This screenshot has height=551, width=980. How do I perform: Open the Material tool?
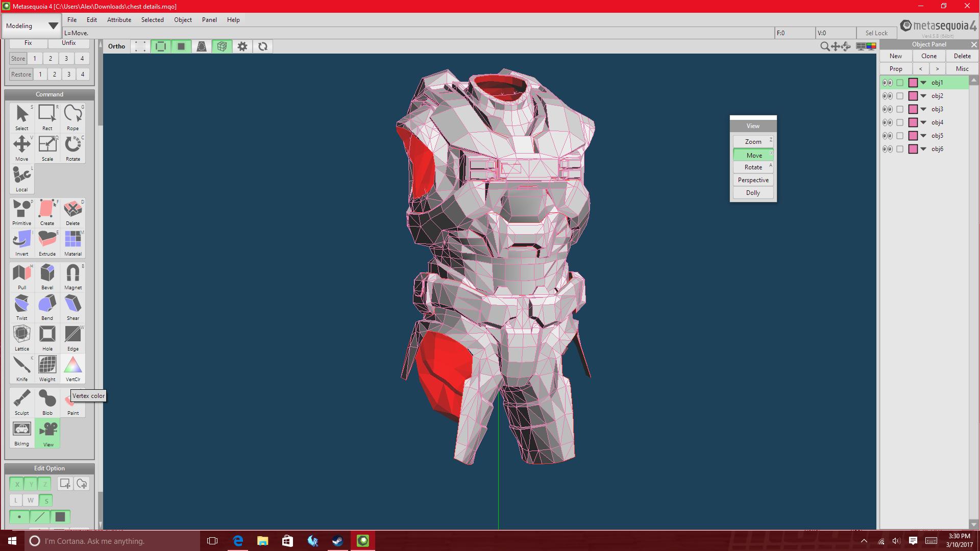73,243
